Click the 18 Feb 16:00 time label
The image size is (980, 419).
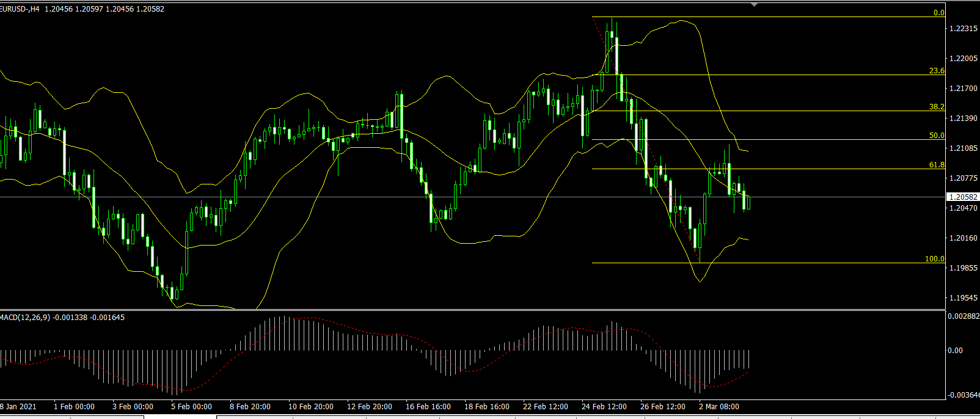[487, 407]
